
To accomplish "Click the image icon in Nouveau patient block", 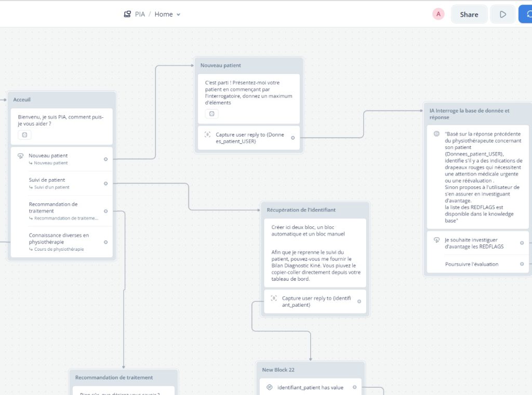I will [212, 114].
